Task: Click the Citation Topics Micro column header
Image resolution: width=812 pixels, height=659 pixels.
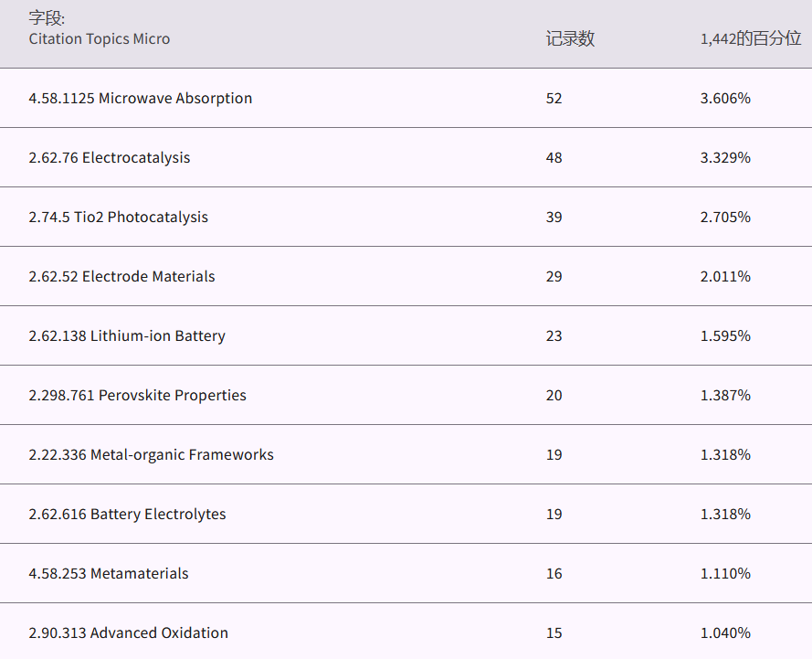Action: (x=99, y=38)
